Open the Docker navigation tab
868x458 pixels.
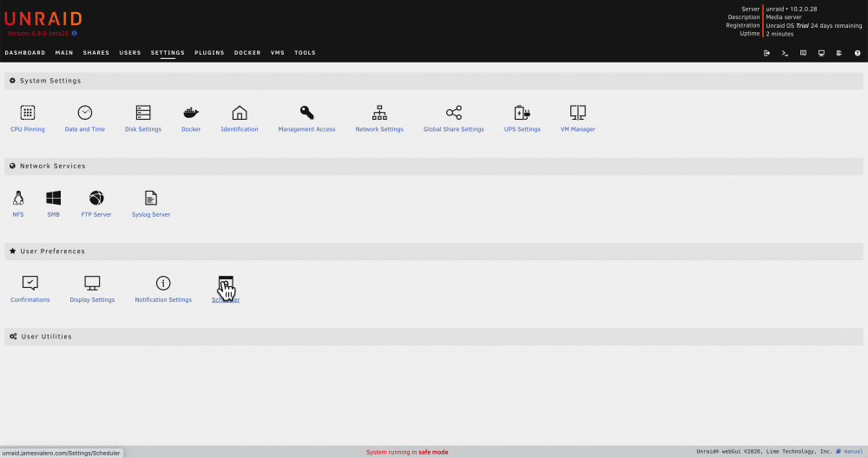coord(247,53)
